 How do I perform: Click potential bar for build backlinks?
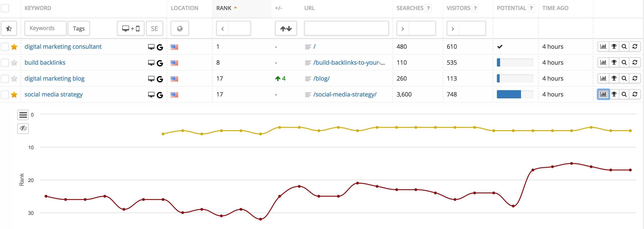tap(515, 63)
